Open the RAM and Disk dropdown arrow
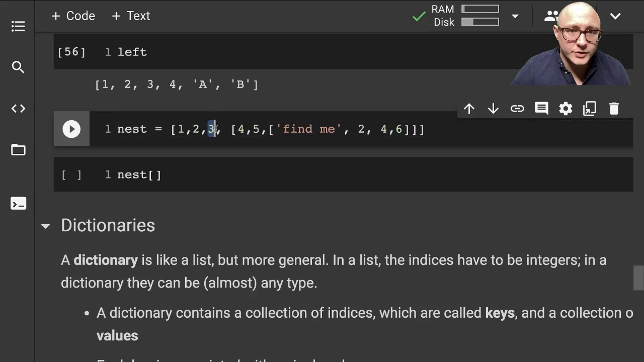The height and width of the screenshot is (362, 644). point(515,16)
